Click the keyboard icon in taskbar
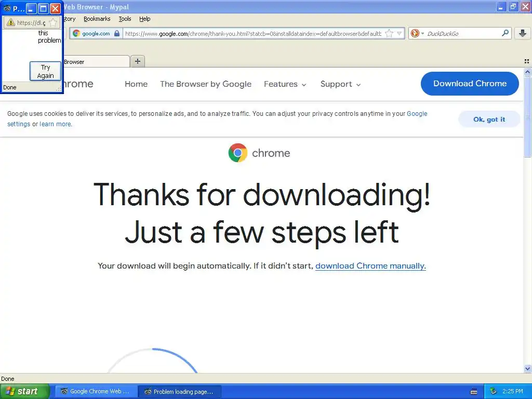 [474, 392]
